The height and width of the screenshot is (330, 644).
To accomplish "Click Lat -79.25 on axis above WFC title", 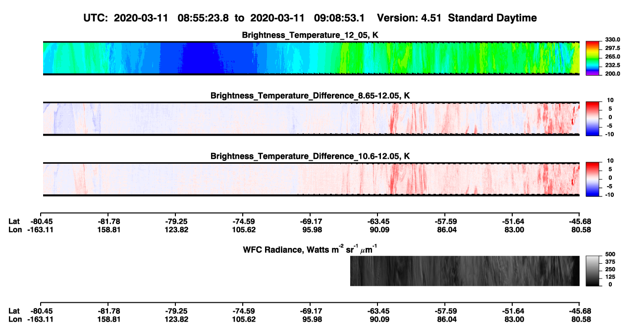I will (175, 222).
